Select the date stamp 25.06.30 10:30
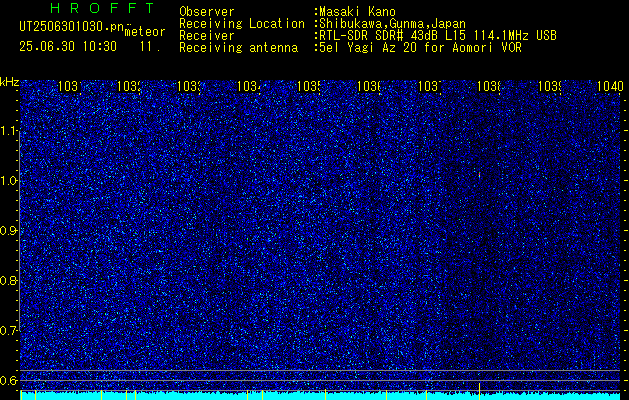629x400 pixels. [68, 47]
